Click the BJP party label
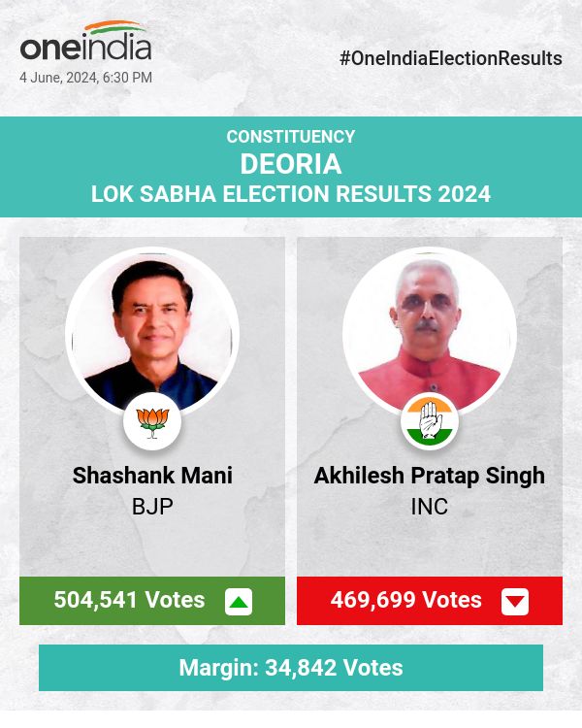The height and width of the screenshot is (728, 582). click(x=152, y=507)
